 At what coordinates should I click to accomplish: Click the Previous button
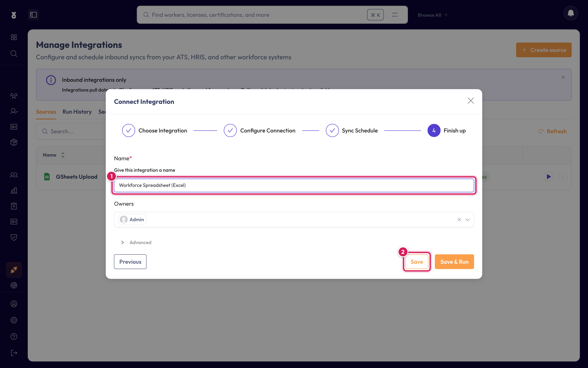click(x=130, y=262)
